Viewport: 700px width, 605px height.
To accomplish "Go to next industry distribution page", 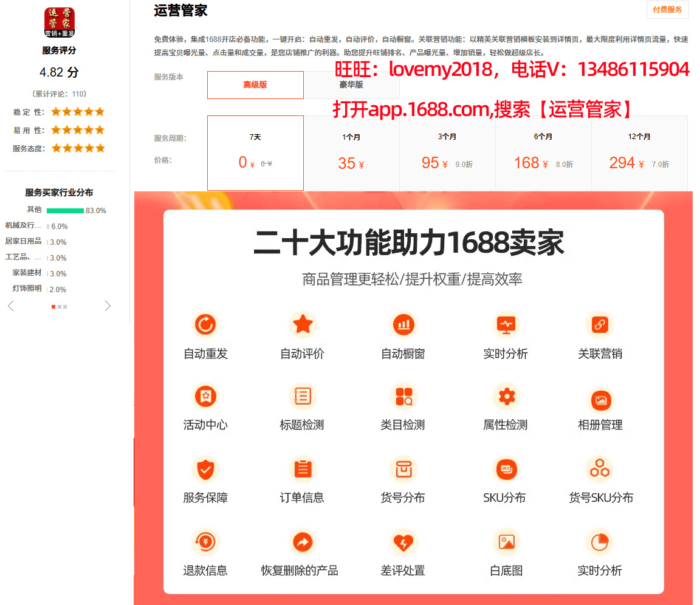I will tap(107, 306).
